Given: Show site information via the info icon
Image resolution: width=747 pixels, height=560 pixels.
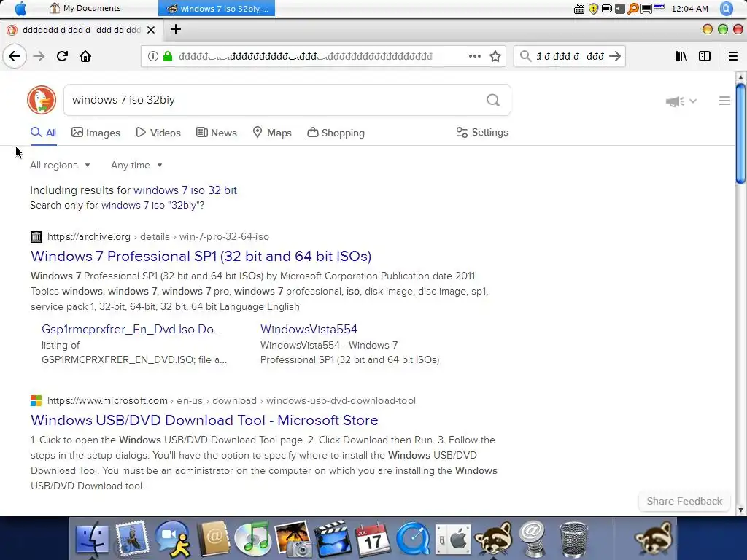Looking at the screenshot, I should click(153, 56).
